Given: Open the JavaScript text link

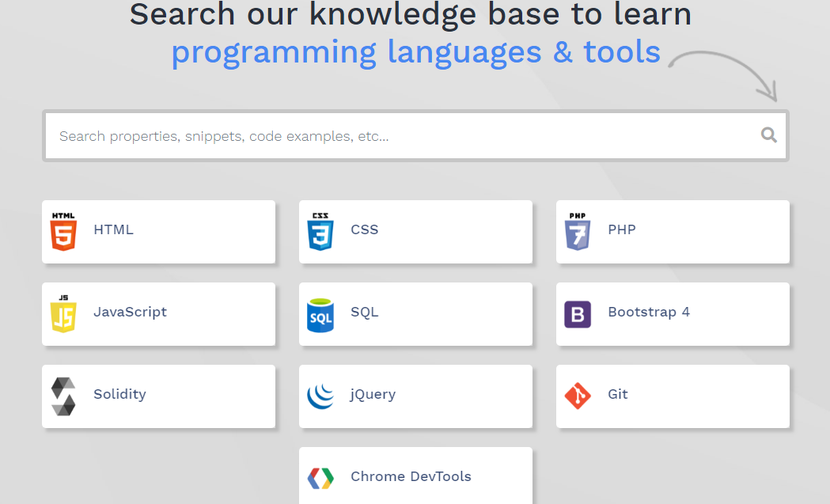Looking at the screenshot, I should tap(130, 313).
